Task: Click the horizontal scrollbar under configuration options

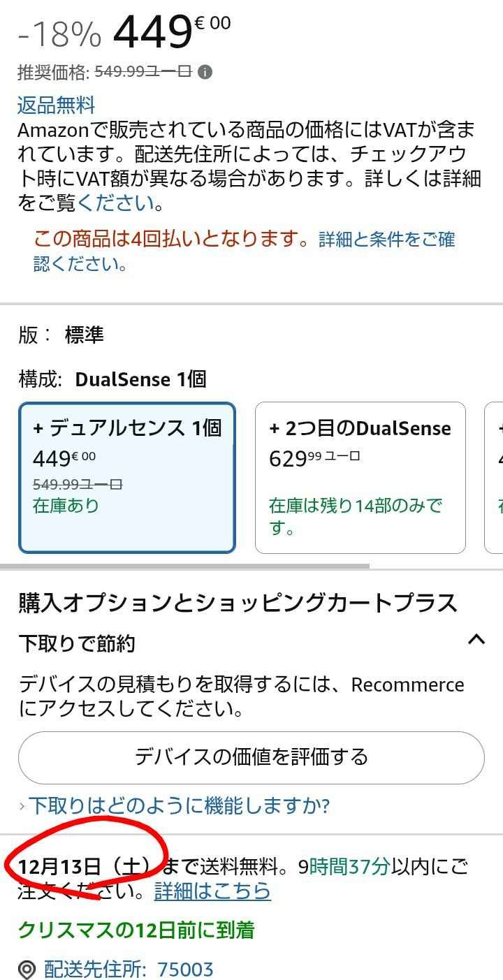Action: [x=184, y=566]
